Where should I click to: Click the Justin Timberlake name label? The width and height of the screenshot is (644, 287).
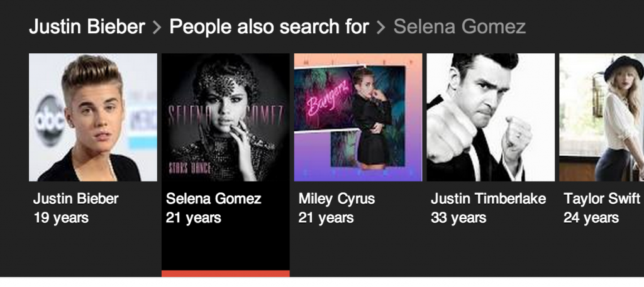tap(488, 199)
